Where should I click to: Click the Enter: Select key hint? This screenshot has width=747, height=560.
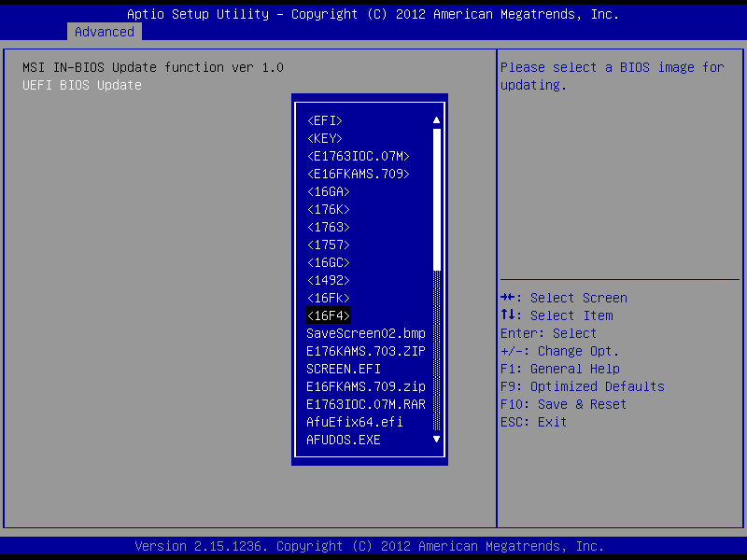[548, 333]
